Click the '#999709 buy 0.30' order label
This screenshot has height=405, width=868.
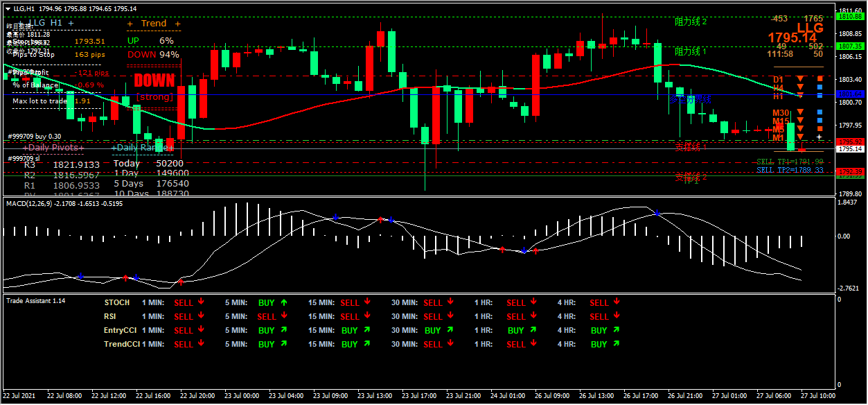click(35, 137)
